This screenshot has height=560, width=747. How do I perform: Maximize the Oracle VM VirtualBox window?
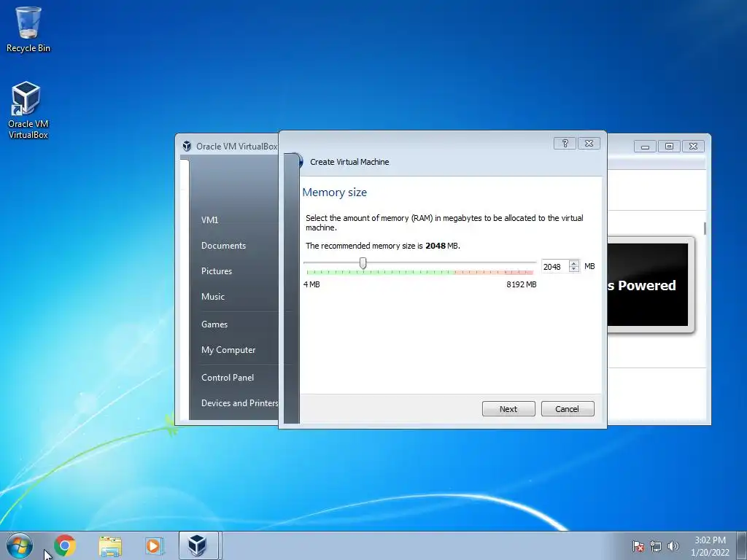(669, 146)
